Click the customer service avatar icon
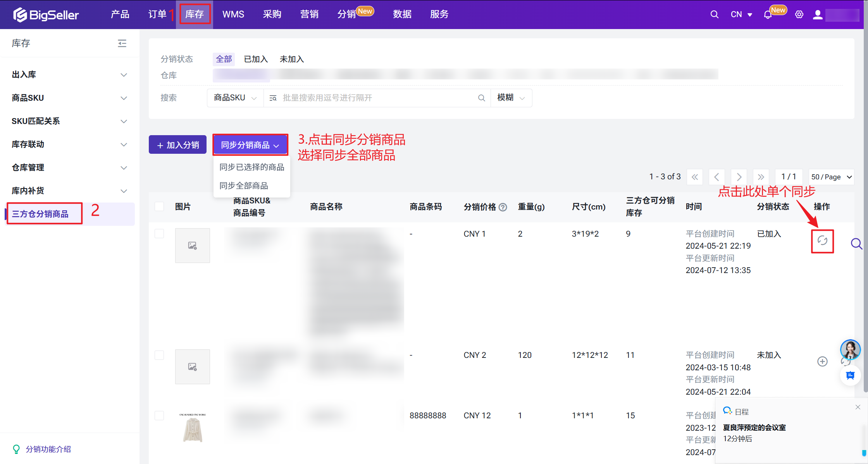868x464 pixels. coord(850,349)
